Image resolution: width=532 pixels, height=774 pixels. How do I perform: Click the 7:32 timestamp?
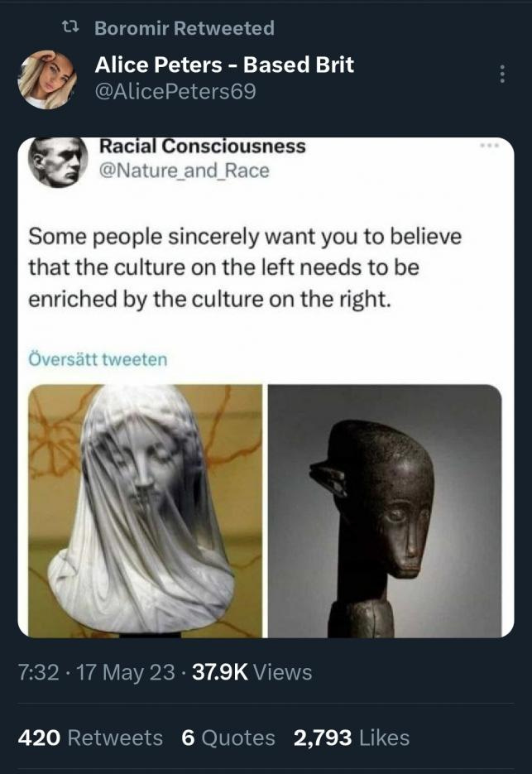click(x=39, y=672)
